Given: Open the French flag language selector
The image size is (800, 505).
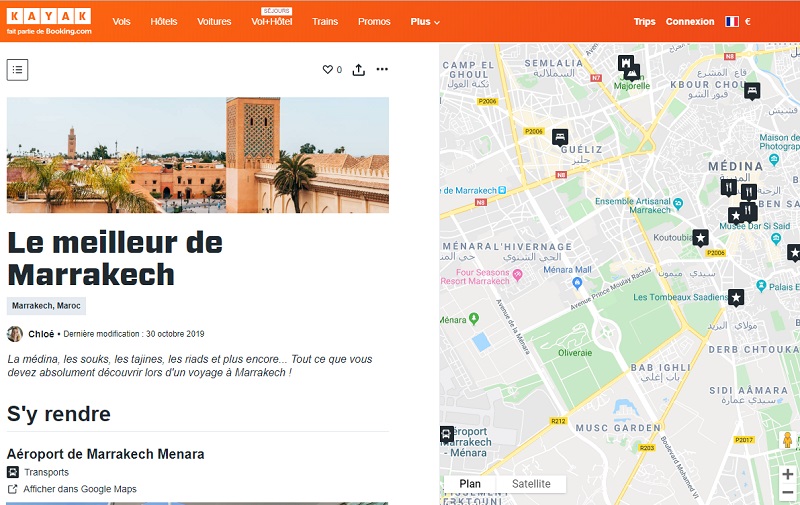Looking at the screenshot, I should [732, 21].
